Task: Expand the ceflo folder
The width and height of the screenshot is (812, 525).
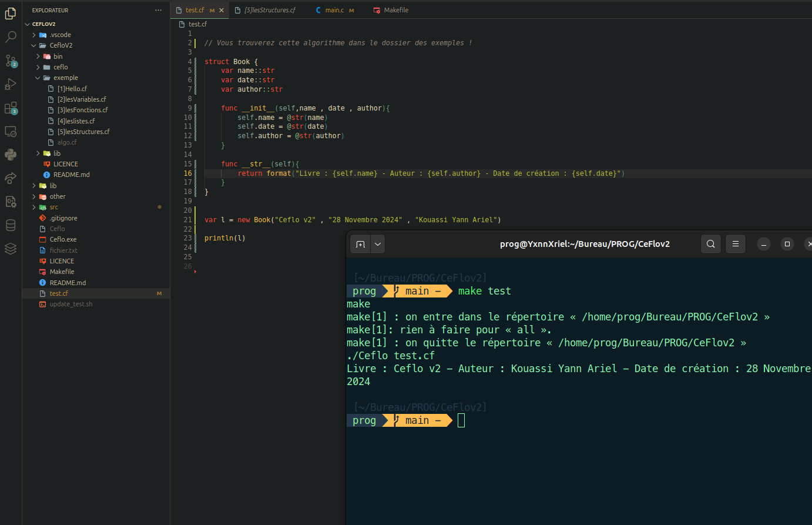Action: pos(38,67)
